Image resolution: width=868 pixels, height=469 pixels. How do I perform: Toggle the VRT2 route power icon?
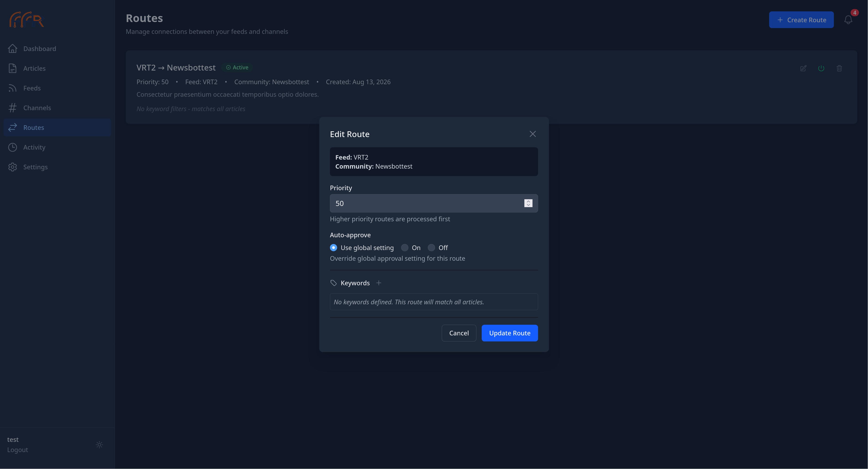click(821, 68)
